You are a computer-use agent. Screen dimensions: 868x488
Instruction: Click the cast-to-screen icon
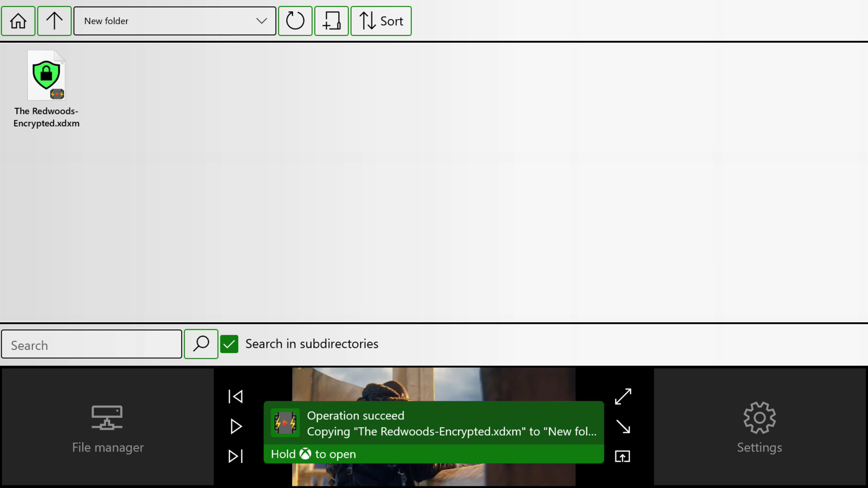coord(623,456)
